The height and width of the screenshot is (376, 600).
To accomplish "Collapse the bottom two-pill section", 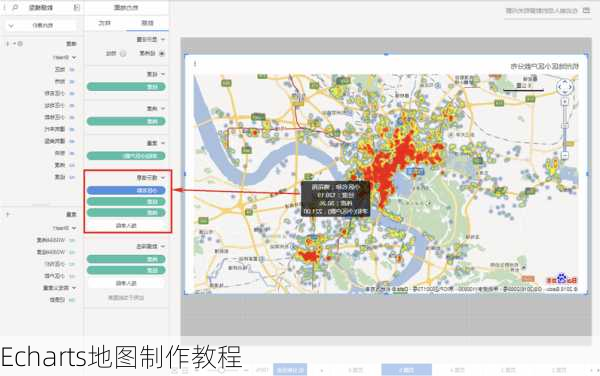I will click(163, 246).
